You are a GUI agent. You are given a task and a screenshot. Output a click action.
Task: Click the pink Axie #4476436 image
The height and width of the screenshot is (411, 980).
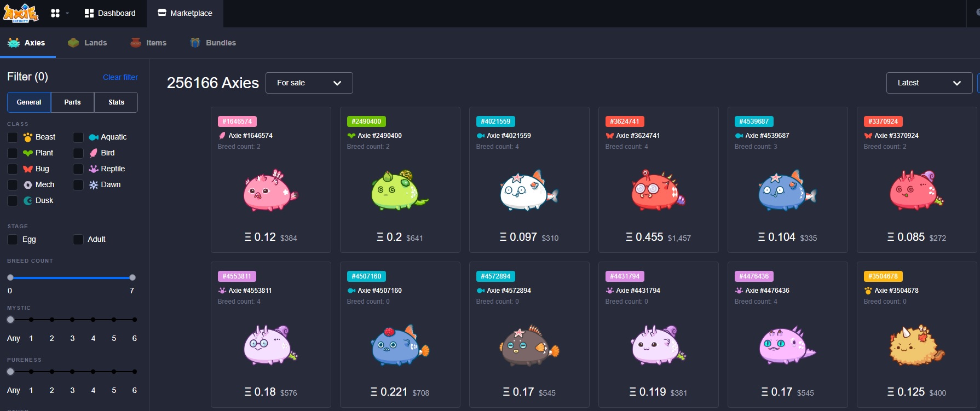787,346
